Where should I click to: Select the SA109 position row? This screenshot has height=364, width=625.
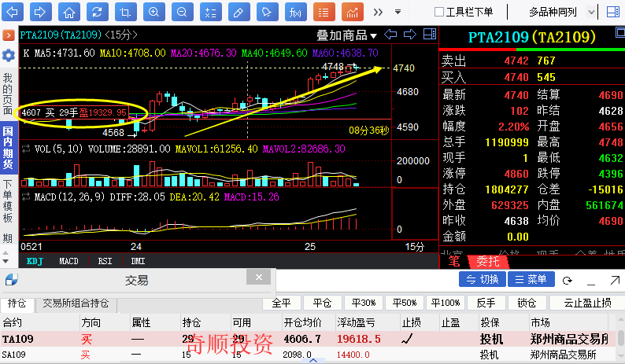pyautogui.click(x=307, y=355)
